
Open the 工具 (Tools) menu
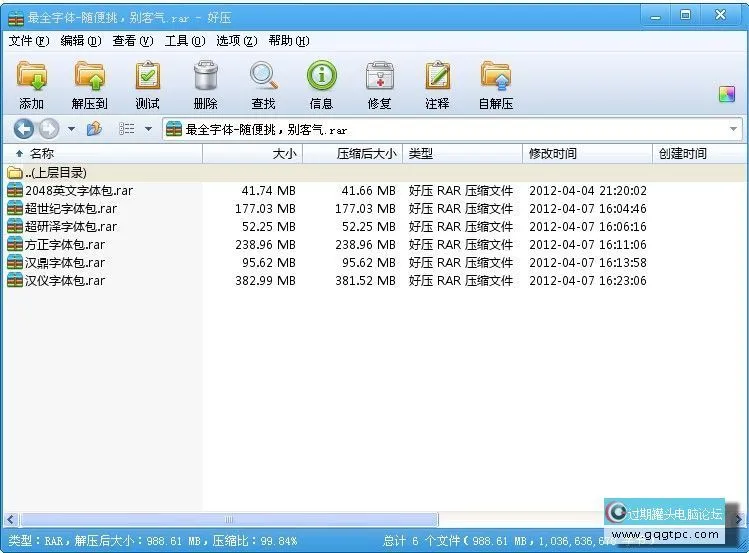click(184, 41)
